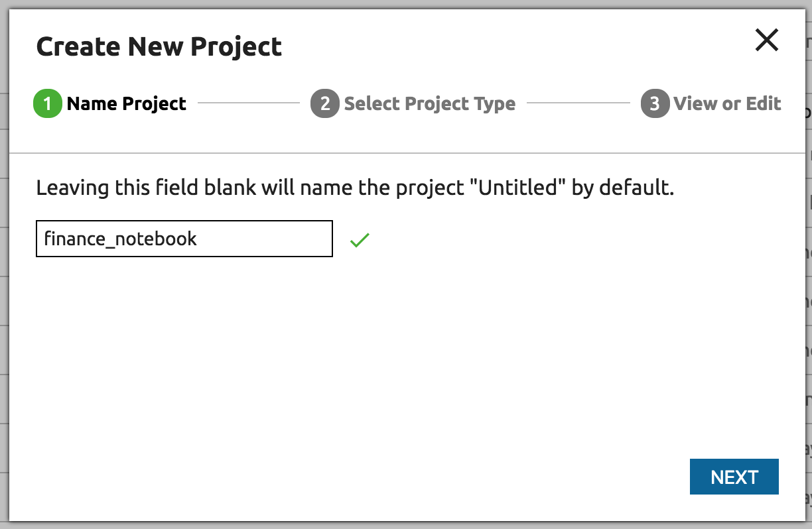Click the Create New Project heading
The width and height of the screenshot is (812, 529).
click(159, 47)
